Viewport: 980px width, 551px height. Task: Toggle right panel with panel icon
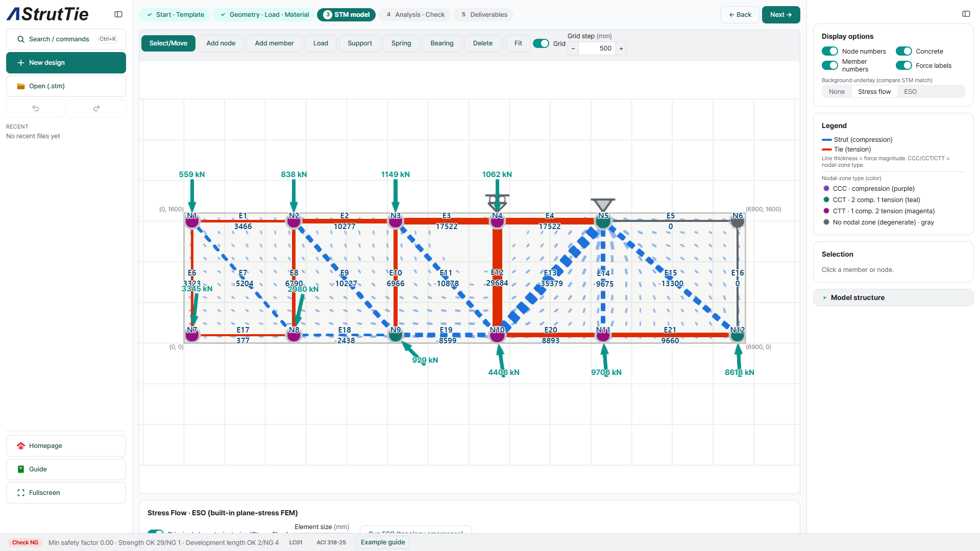pos(966,14)
